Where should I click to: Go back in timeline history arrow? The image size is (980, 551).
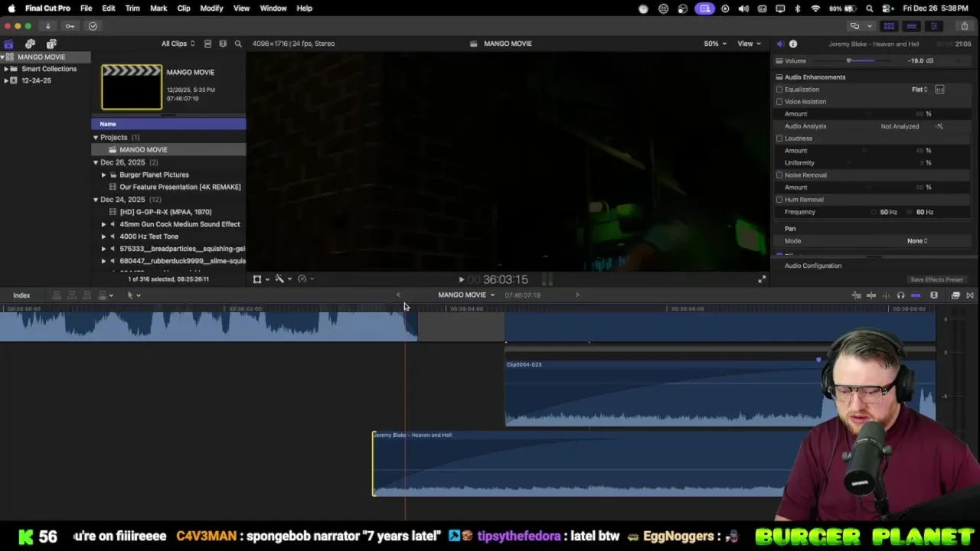[398, 295]
